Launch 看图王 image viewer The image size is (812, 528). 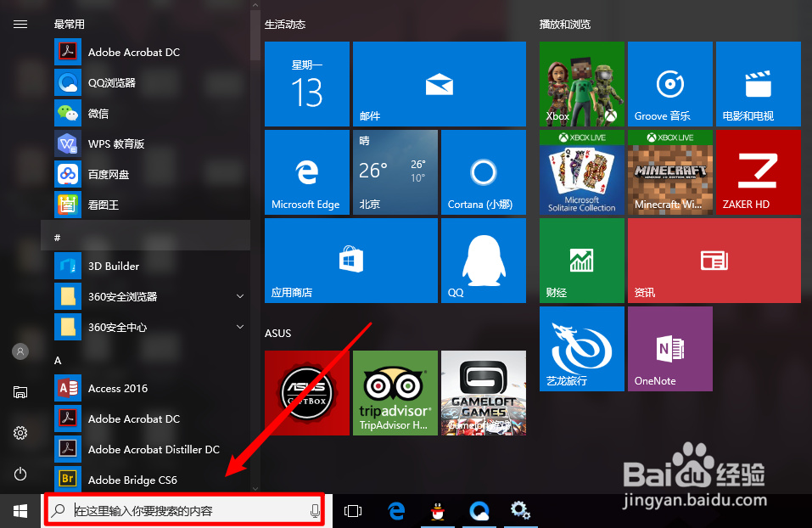pos(146,205)
